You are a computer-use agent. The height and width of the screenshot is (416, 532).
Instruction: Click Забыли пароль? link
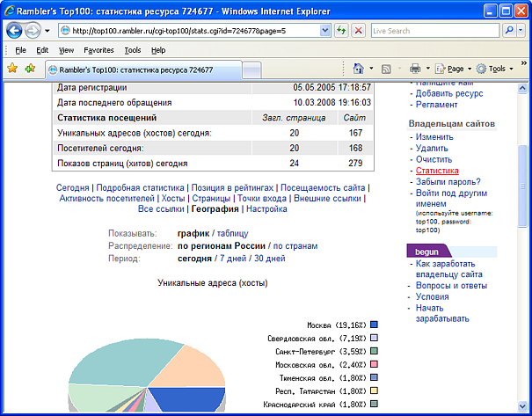click(448, 182)
